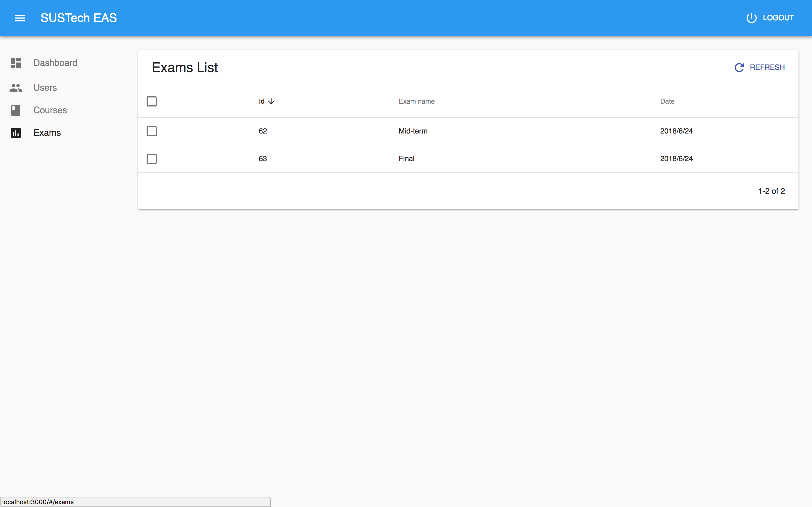Viewport: 812px width, 507px height.
Task: Open Courses from the sidebar menu
Action: coord(50,110)
